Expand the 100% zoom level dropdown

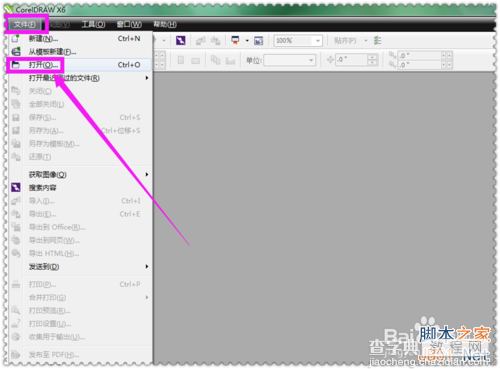(x=318, y=41)
